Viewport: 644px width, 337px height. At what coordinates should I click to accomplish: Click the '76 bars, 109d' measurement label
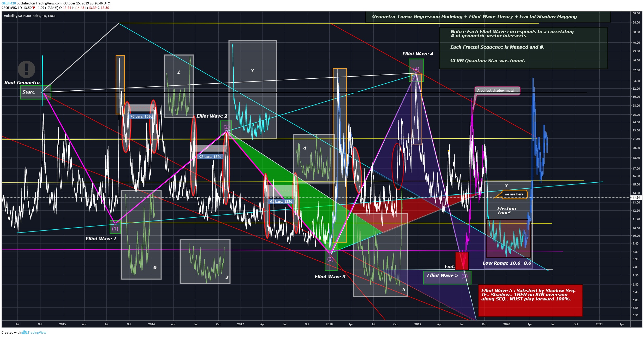coord(141,116)
